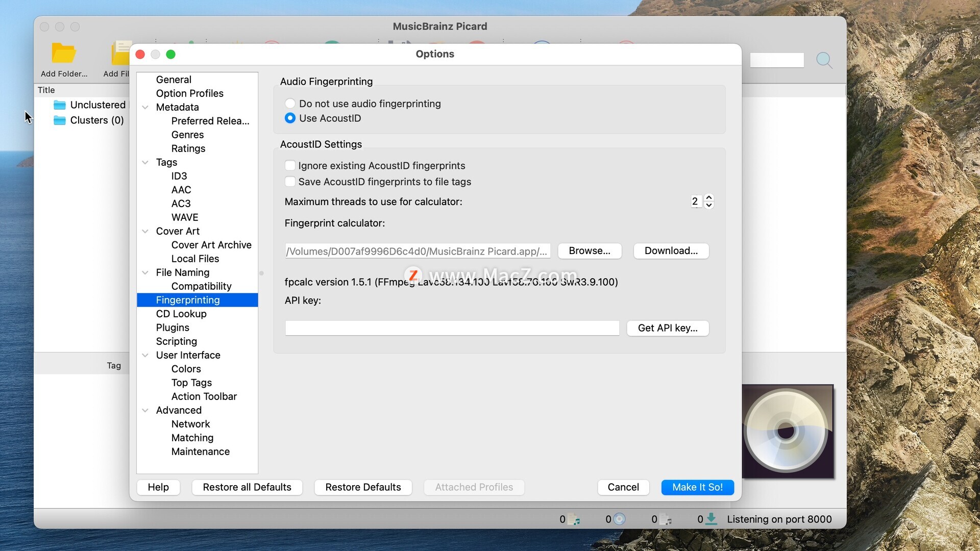
Task: Click Browse for fingerprint calculator
Action: point(590,251)
